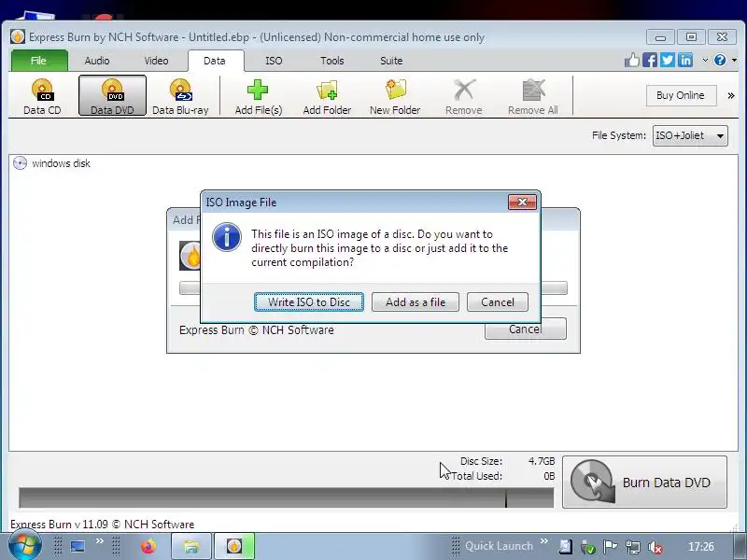Click the info icon in the ISO dialog
The height and width of the screenshot is (560, 747).
pos(226,237)
